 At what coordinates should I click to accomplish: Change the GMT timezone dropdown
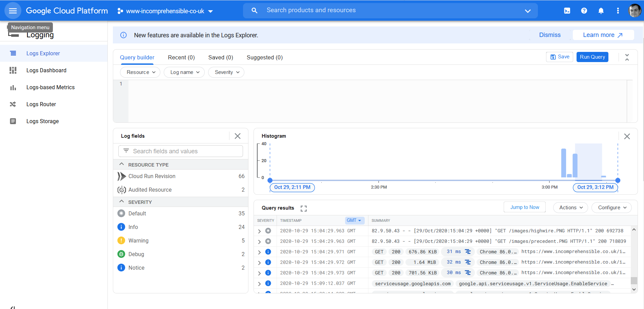[x=355, y=220]
